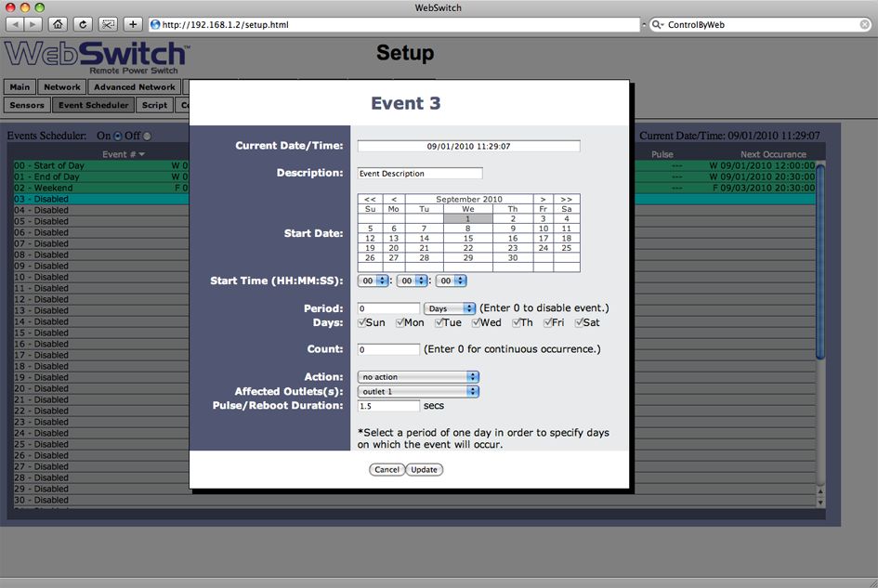
Task: Uncheck the Sun day checkbox
Action: [x=363, y=321]
